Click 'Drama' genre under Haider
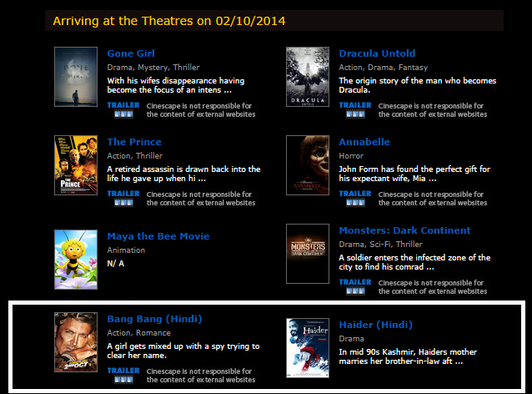 point(351,339)
